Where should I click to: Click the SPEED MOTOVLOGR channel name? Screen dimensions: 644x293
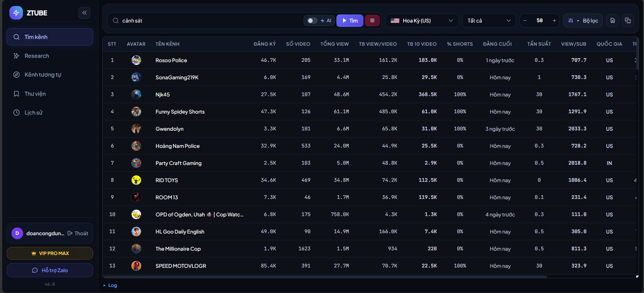coord(181,266)
